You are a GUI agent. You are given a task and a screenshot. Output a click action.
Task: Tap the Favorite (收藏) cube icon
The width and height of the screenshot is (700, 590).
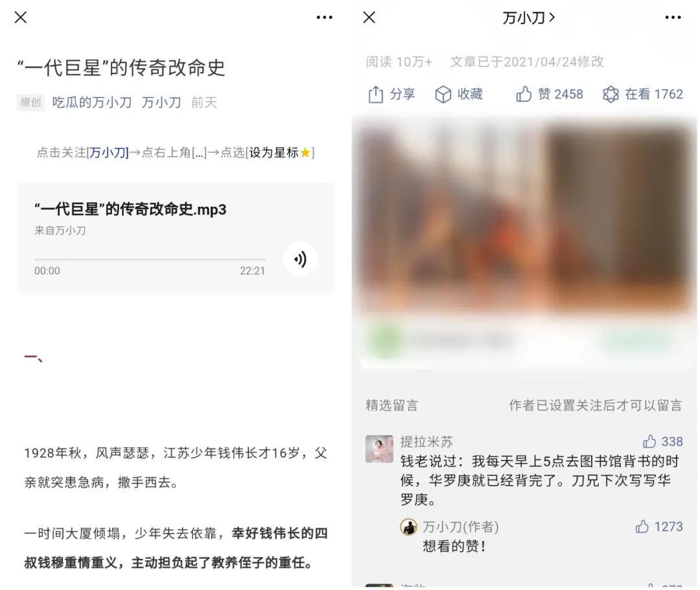[x=443, y=94]
